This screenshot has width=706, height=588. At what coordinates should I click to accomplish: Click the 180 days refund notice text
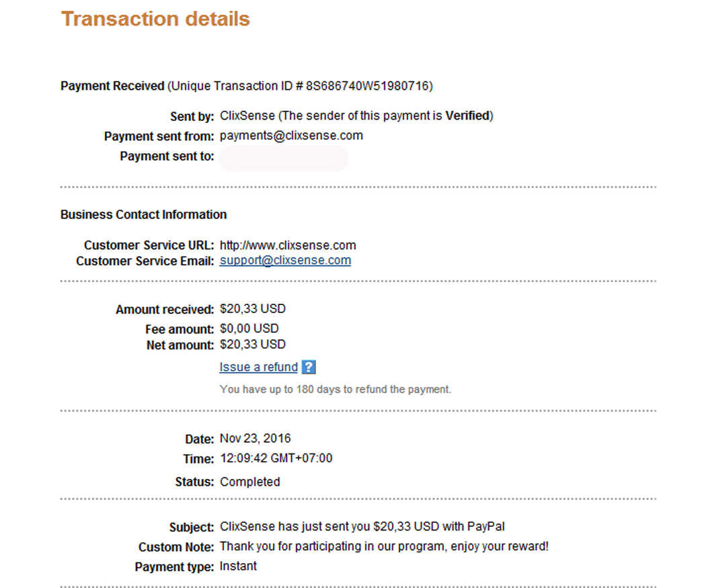335,390
